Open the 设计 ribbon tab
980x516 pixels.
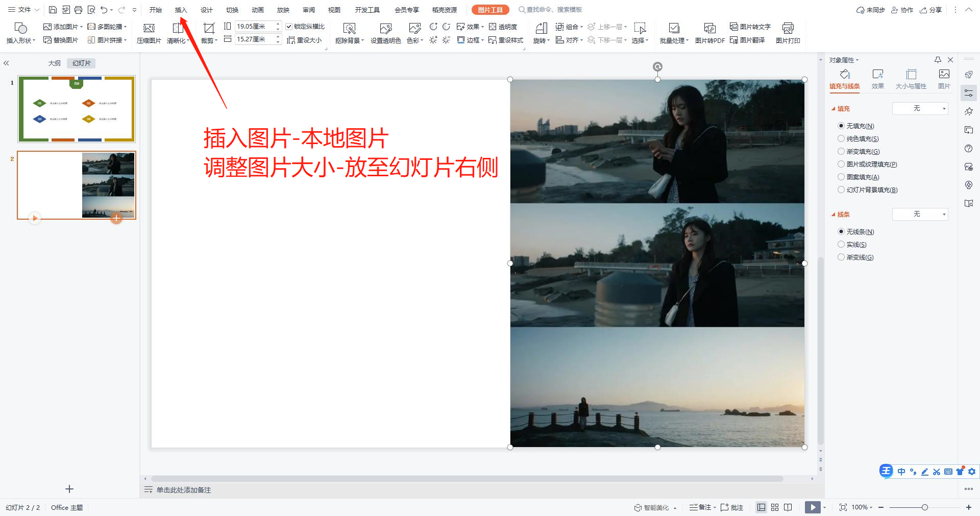coord(206,10)
